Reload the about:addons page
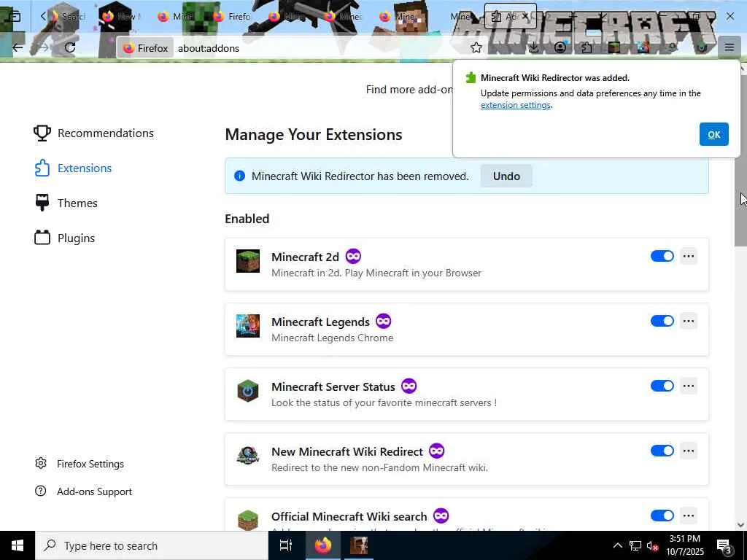747x560 pixels. [70, 47]
